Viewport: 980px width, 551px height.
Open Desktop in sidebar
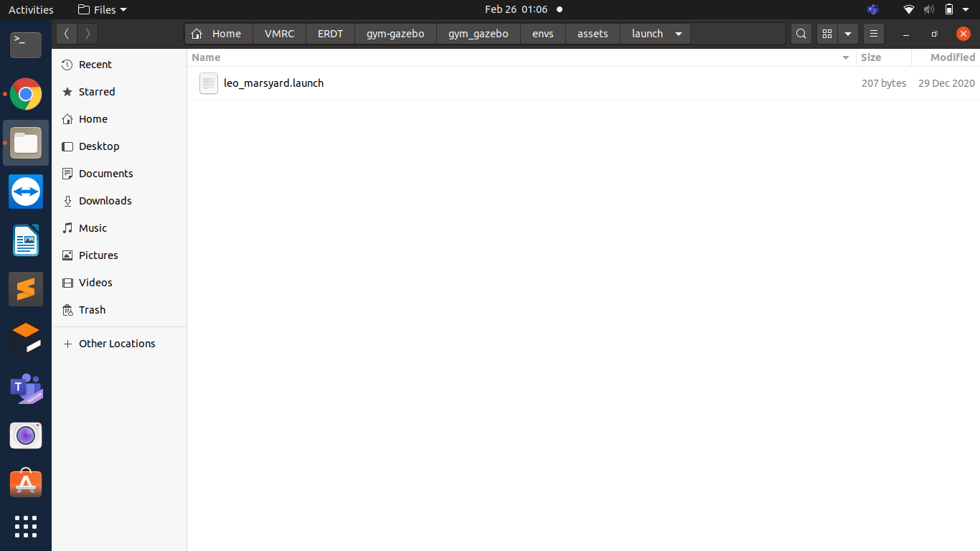[119, 146]
